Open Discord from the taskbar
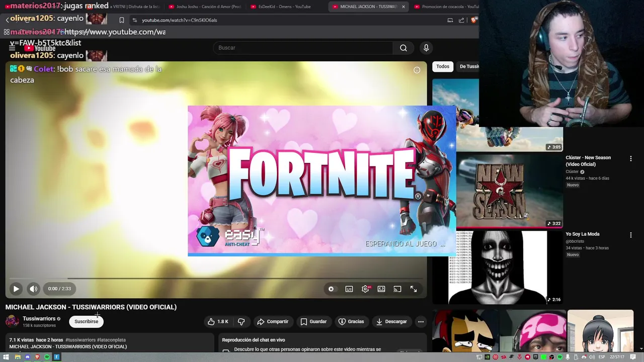Screen dimensions: 644x362 [27, 357]
